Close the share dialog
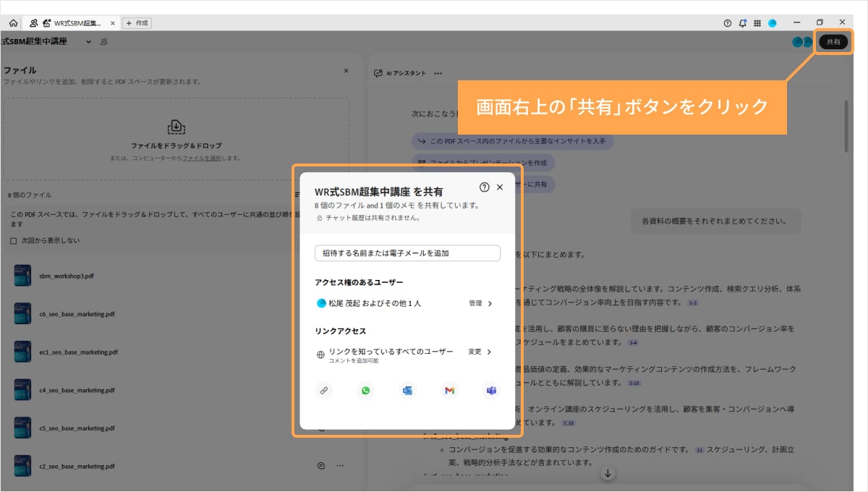This screenshot has width=868, height=492. tap(499, 187)
